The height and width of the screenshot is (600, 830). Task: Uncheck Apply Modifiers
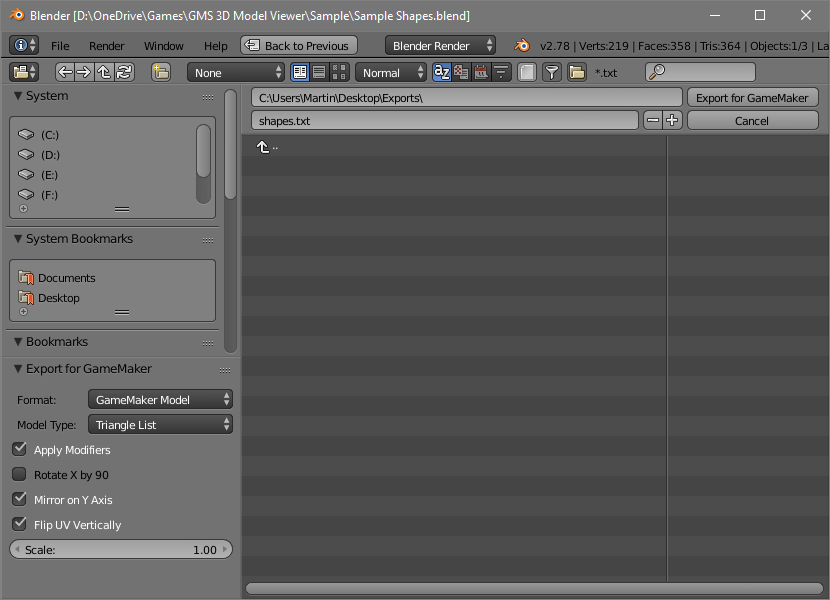pyautogui.click(x=20, y=449)
